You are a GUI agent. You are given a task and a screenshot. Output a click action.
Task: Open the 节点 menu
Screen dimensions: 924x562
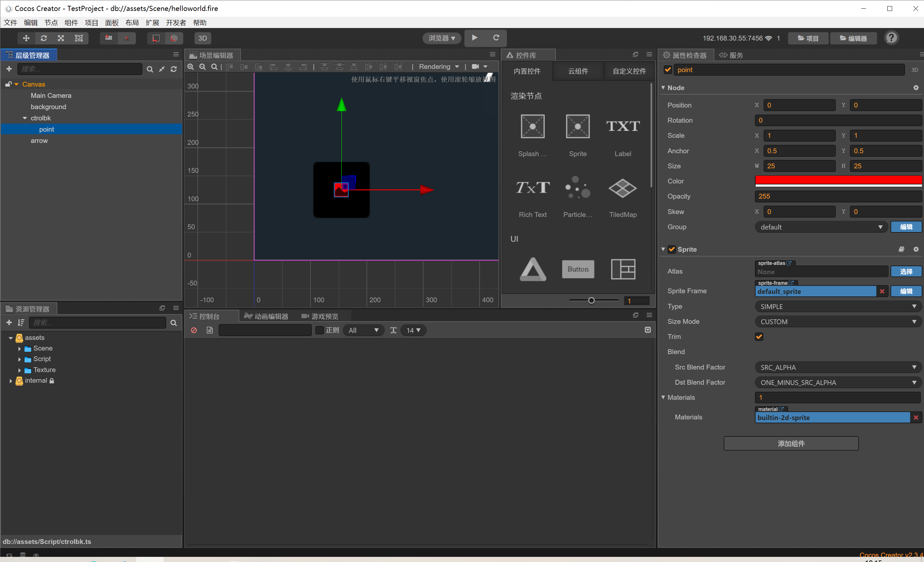[51, 23]
